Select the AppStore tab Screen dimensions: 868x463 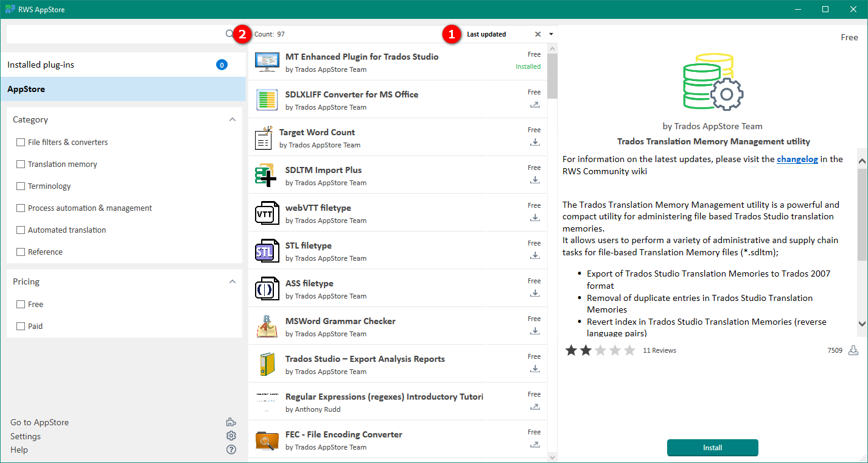pos(26,89)
